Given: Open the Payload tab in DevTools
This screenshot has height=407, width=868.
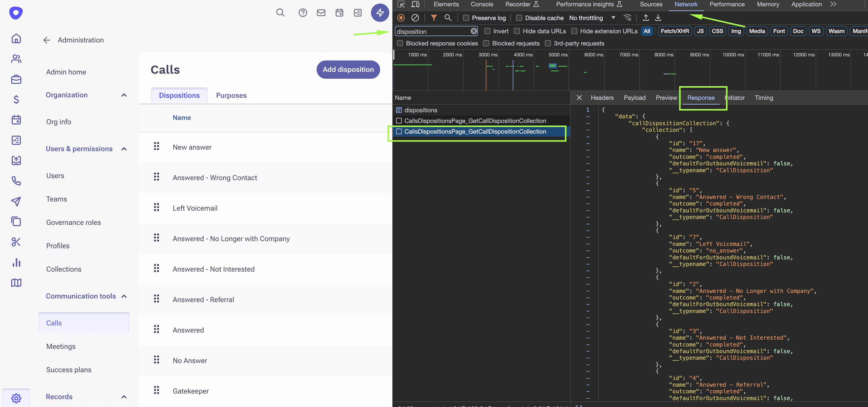Looking at the screenshot, I should [x=634, y=98].
